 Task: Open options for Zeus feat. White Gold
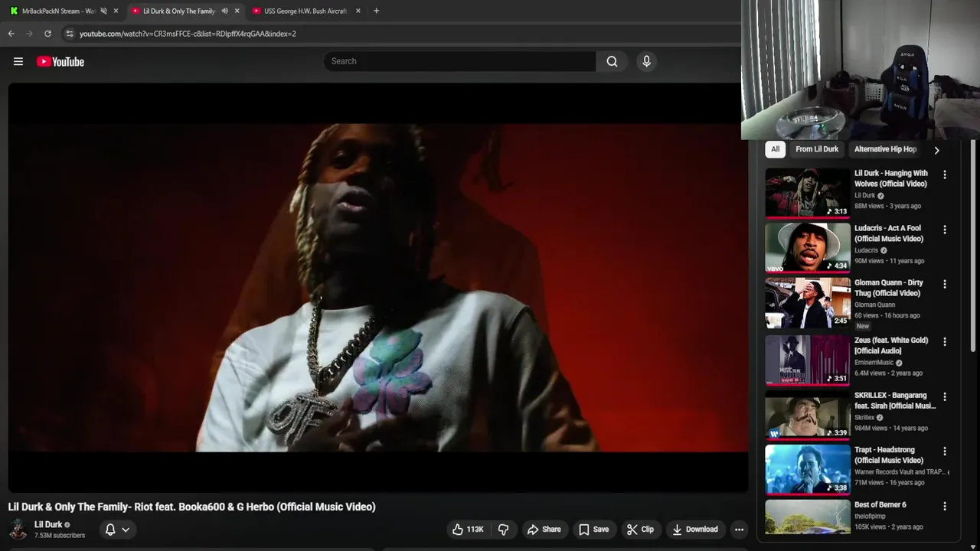[945, 341]
